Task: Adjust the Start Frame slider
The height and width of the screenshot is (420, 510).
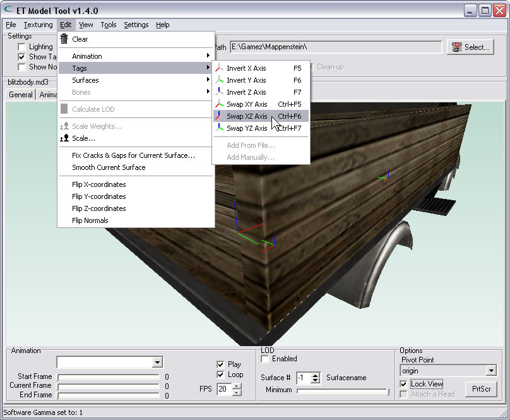Action: 109,377
